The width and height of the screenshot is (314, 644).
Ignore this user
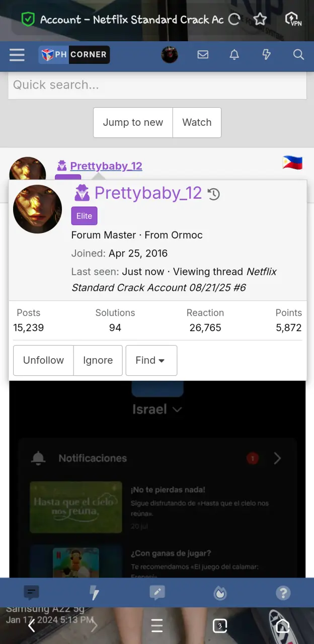98,360
